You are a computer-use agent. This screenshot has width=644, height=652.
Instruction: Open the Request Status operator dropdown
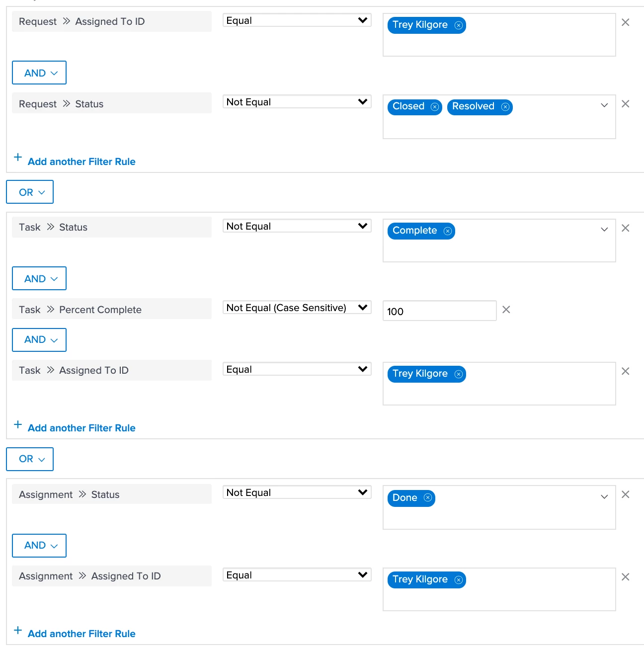tap(297, 102)
